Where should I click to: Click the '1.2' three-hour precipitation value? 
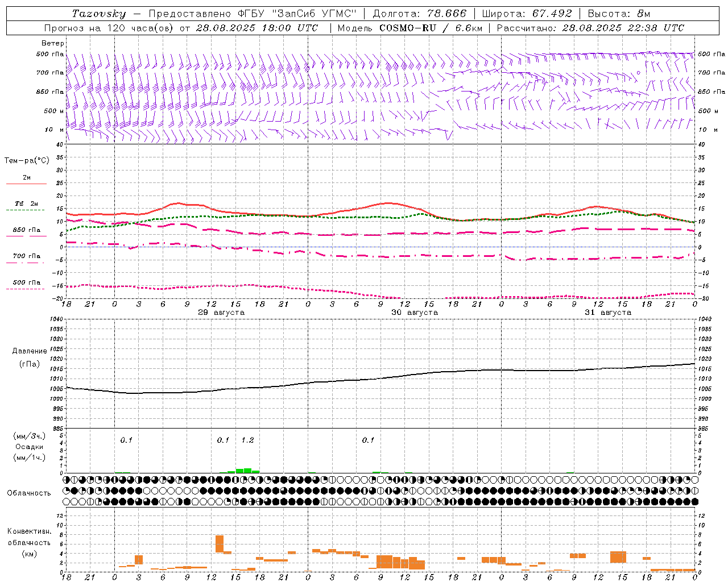[x=247, y=440]
